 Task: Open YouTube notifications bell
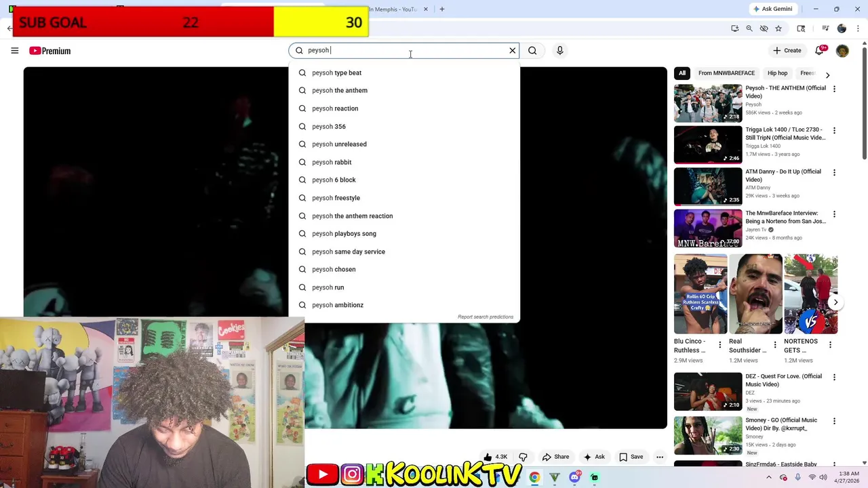pos(820,50)
